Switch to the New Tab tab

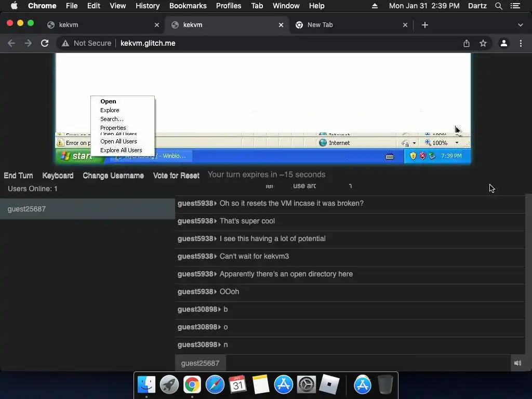(351, 25)
